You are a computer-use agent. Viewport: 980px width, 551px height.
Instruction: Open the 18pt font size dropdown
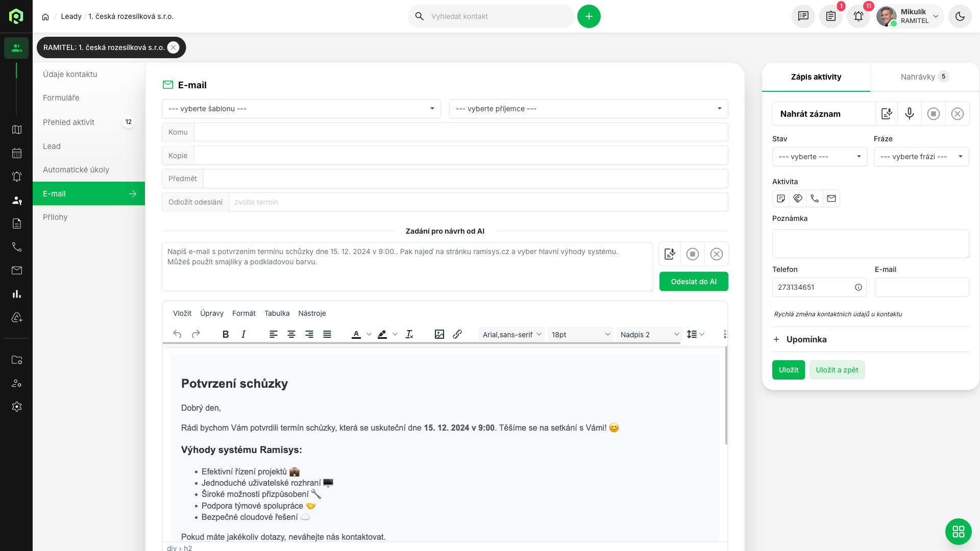(581, 334)
